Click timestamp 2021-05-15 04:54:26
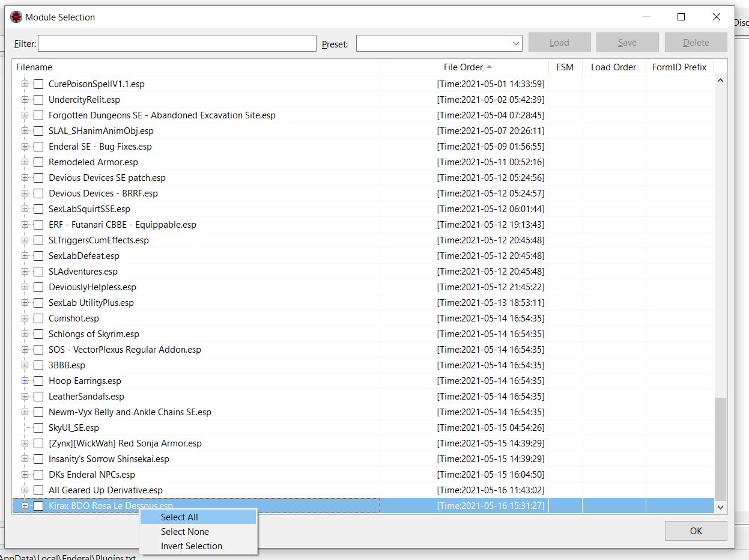Screen dimensions: 749x560 [x=491, y=428]
